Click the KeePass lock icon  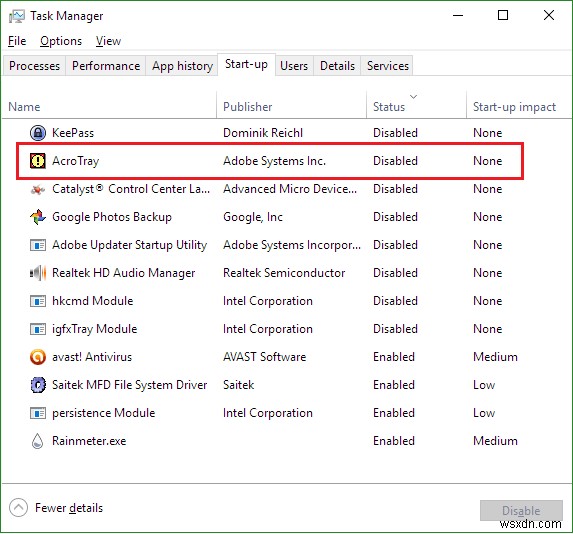pos(38,133)
